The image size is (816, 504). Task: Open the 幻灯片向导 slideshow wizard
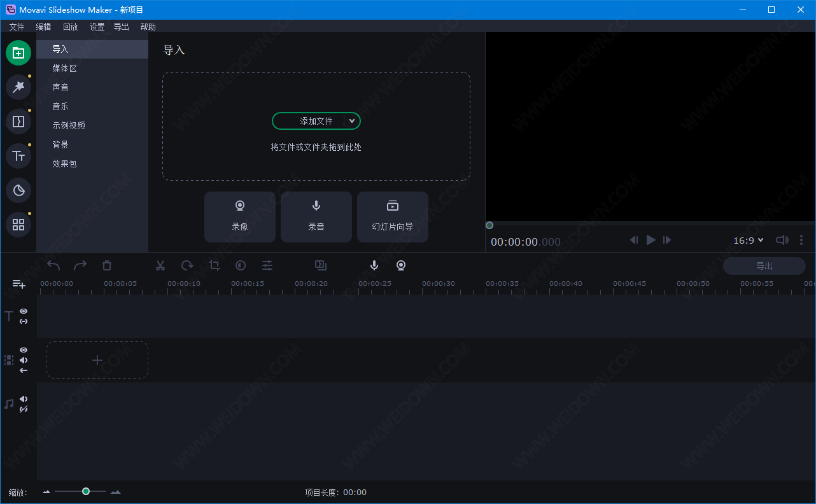pyautogui.click(x=393, y=216)
